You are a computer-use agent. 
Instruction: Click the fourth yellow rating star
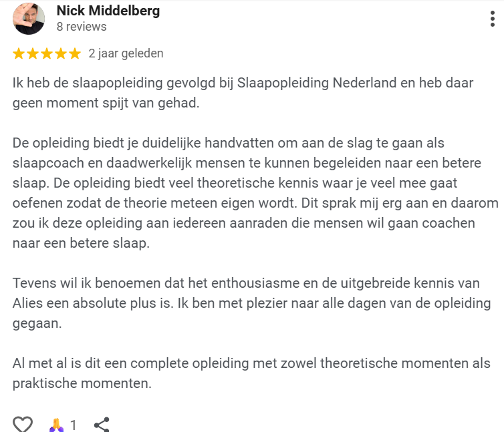[x=61, y=53]
